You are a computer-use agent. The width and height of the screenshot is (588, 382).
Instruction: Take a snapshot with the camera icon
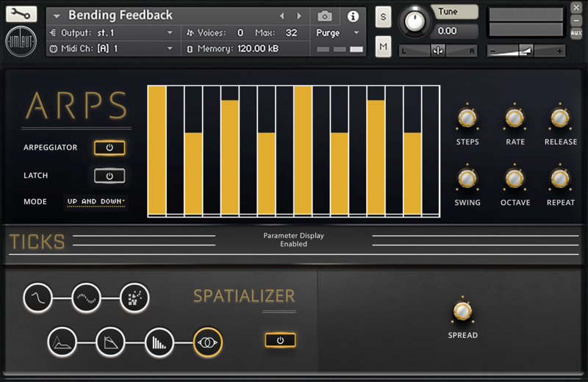tap(325, 16)
